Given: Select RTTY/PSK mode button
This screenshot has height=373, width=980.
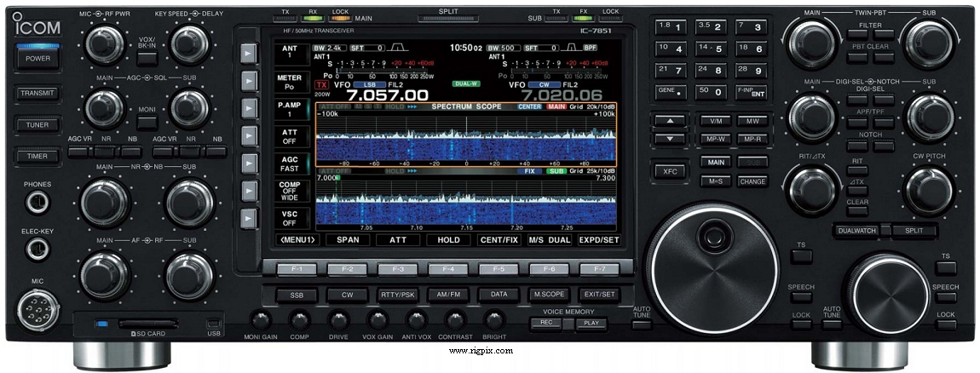Looking at the screenshot, I should (397, 295).
